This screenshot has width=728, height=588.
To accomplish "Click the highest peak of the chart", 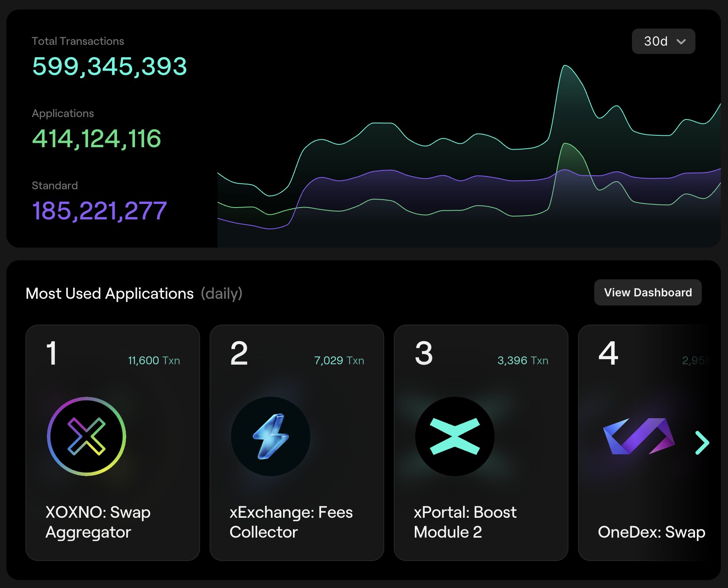I will 564,66.
